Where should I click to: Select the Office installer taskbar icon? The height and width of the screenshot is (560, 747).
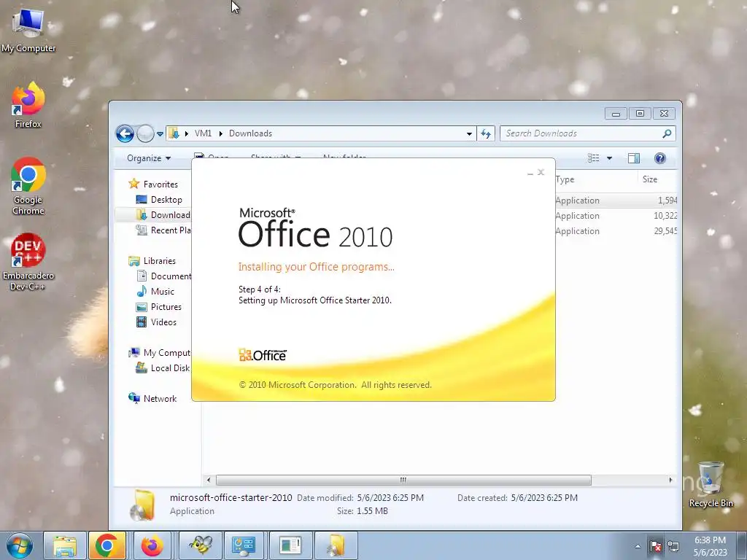[x=336, y=545]
